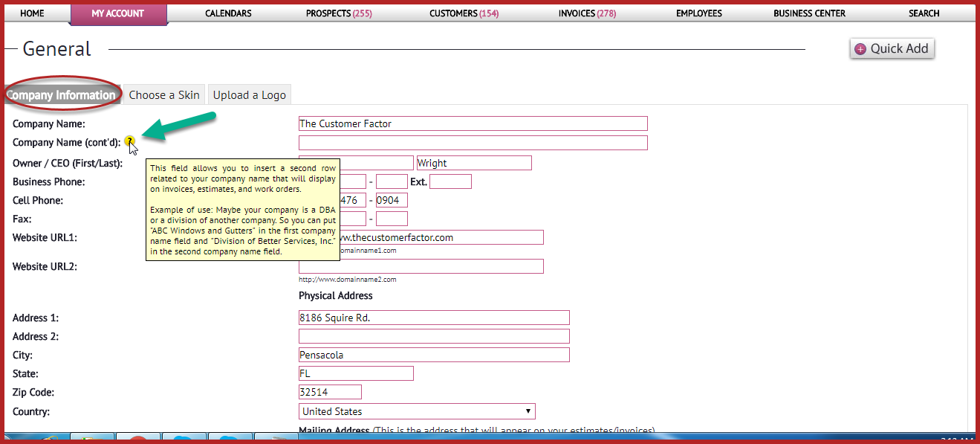Screen dimensions: 980x444
Task: Select the Company Information tab
Action: pyautogui.click(x=63, y=94)
